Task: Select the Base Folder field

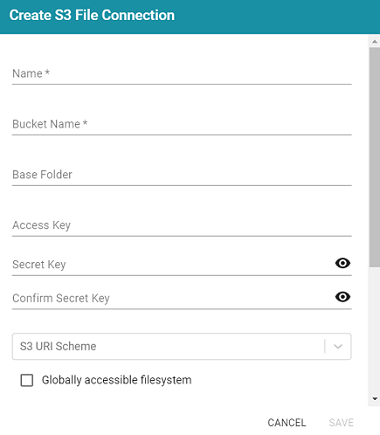Action: click(x=182, y=175)
